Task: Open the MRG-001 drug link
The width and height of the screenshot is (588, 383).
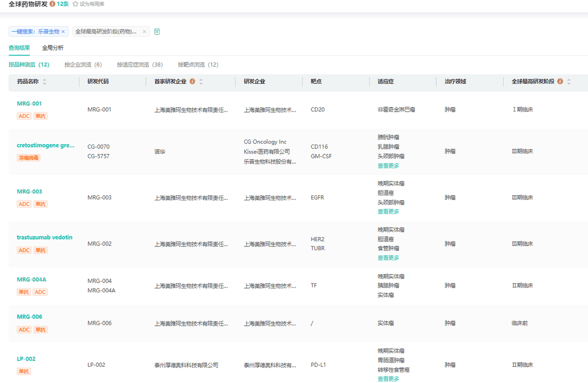Action: (29, 104)
